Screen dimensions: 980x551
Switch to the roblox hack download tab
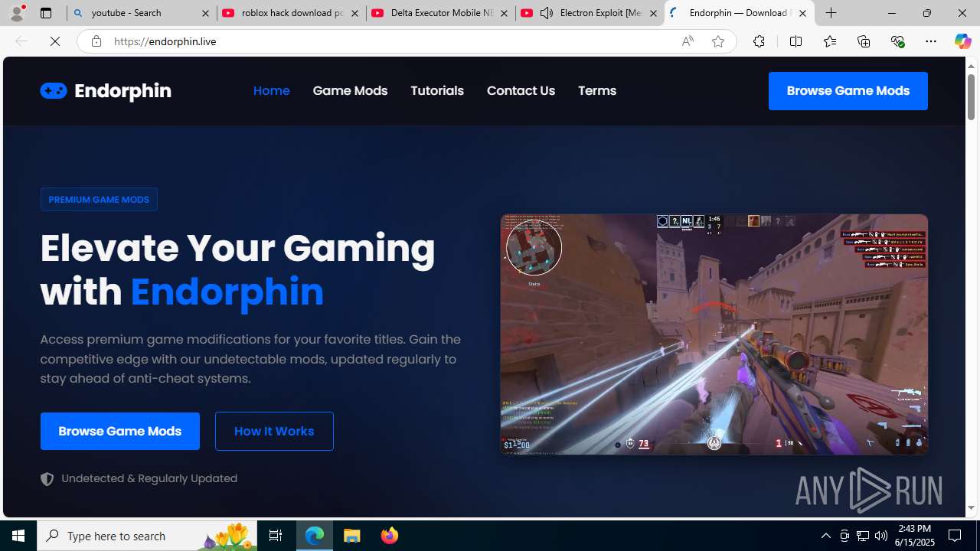(291, 13)
